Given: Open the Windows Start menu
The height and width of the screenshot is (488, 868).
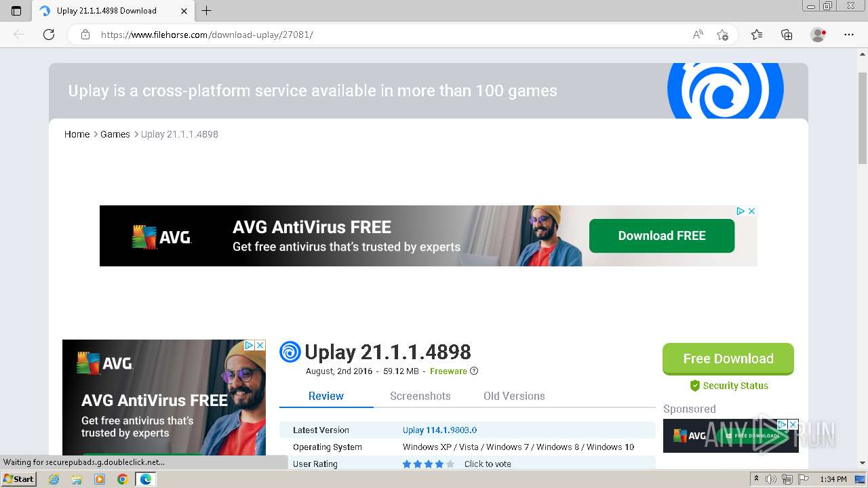Looking at the screenshot, I should tap(19, 479).
